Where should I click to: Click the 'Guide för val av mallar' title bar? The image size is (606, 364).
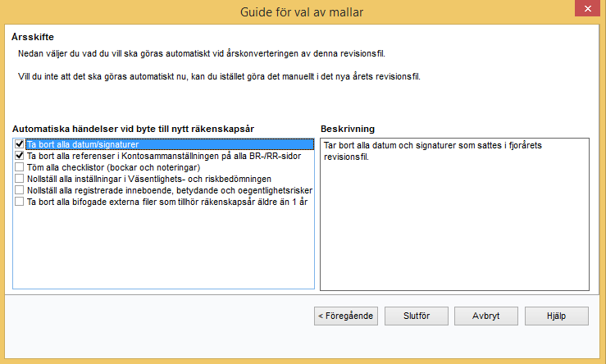point(302,12)
